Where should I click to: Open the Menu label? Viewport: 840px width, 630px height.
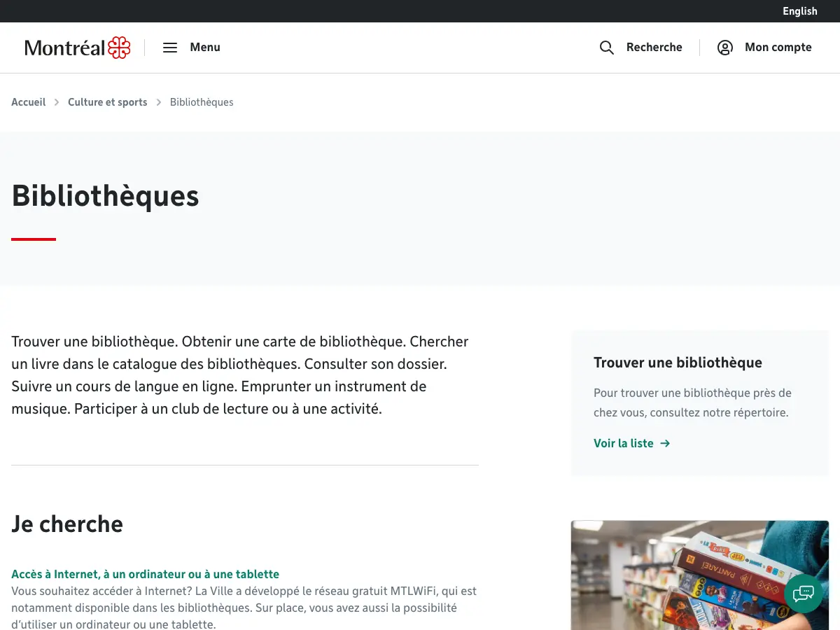point(205,48)
